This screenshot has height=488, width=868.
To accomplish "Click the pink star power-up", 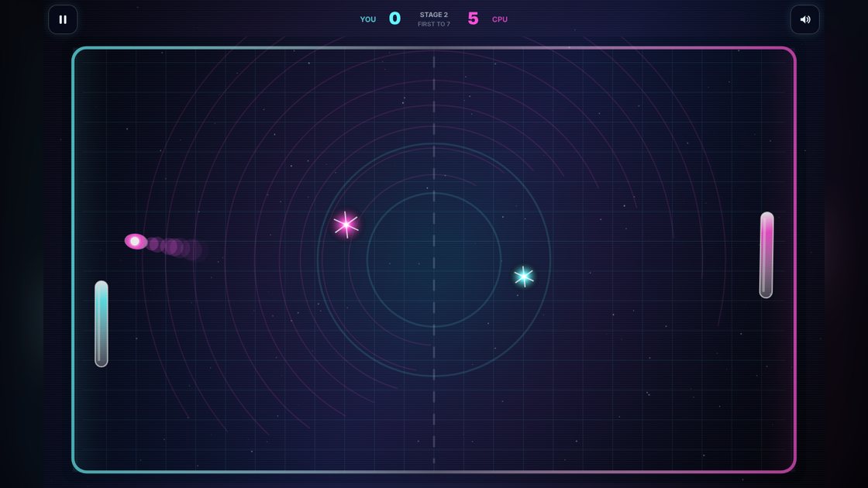I will (x=346, y=225).
